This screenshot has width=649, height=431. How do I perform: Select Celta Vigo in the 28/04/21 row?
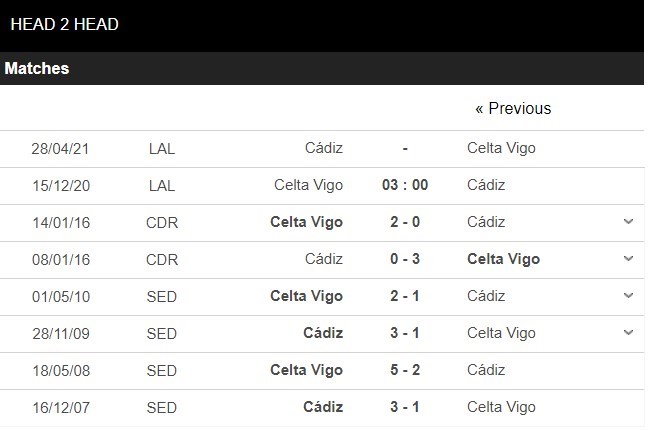point(501,148)
